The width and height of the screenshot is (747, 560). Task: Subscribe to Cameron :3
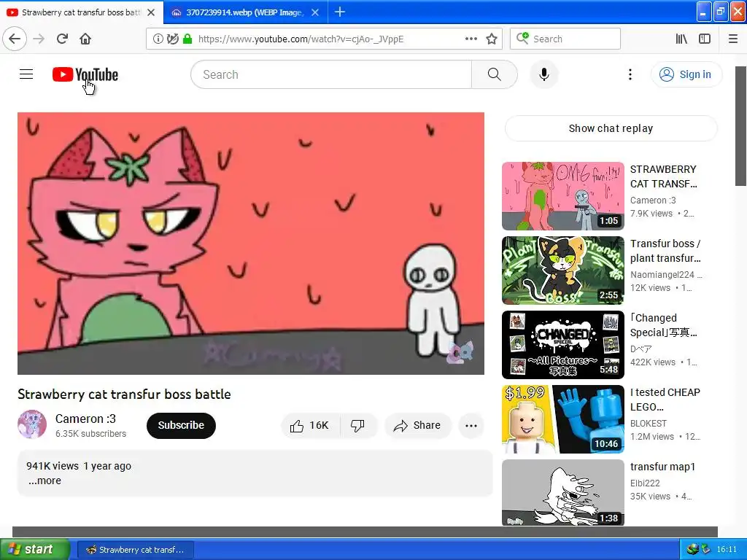point(181,425)
